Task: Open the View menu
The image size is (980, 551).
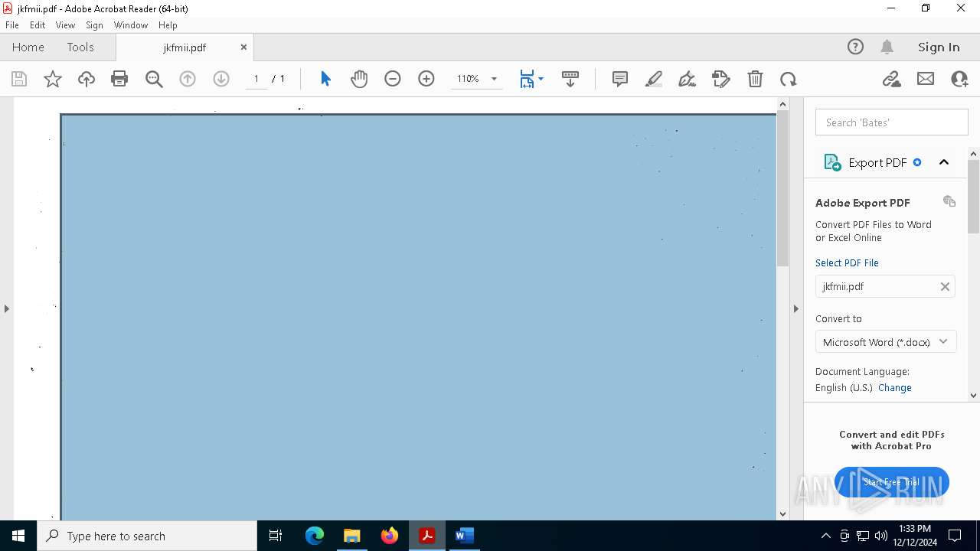Action: coord(65,25)
